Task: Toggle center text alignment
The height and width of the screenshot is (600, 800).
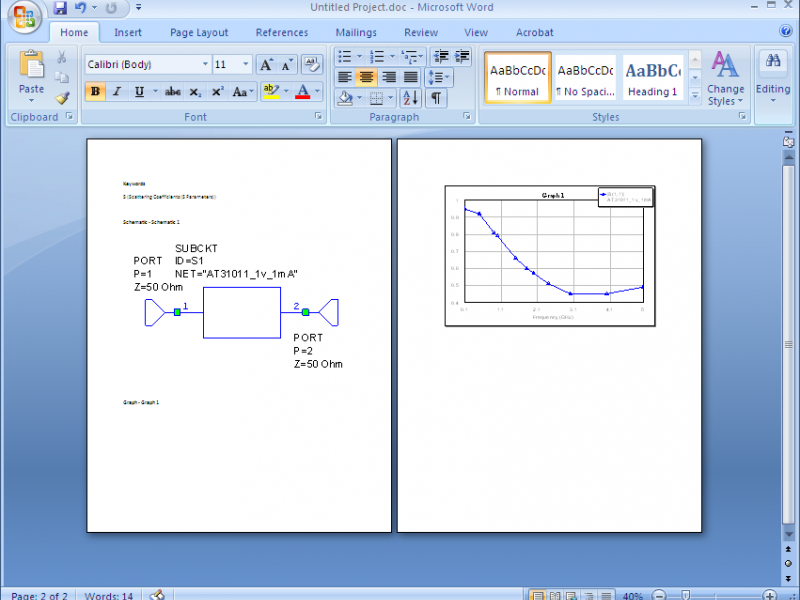Action: point(366,77)
